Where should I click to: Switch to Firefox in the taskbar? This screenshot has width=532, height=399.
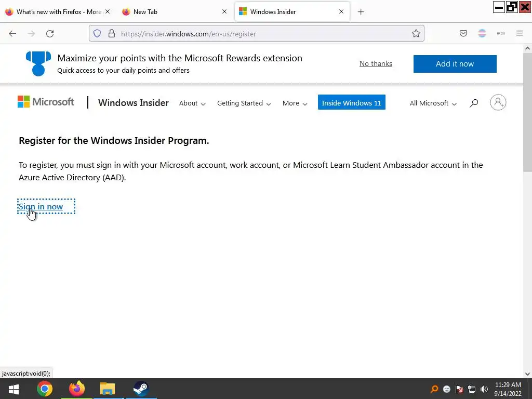(77, 389)
